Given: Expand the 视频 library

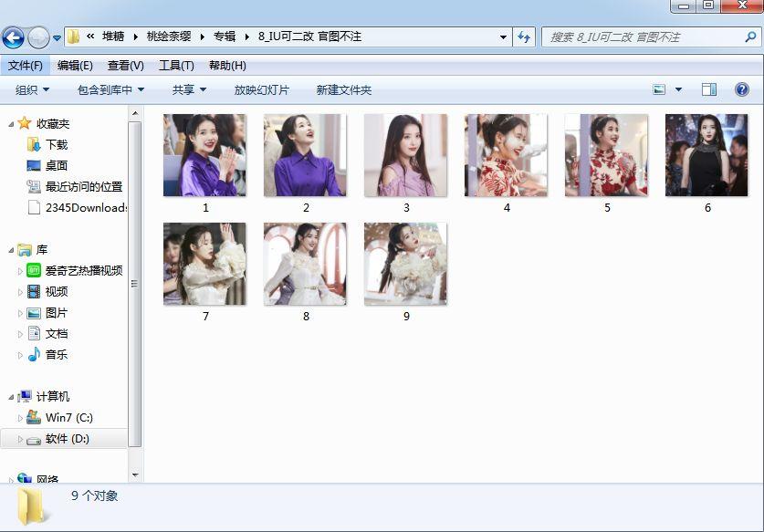Looking at the screenshot, I should [20, 292].
